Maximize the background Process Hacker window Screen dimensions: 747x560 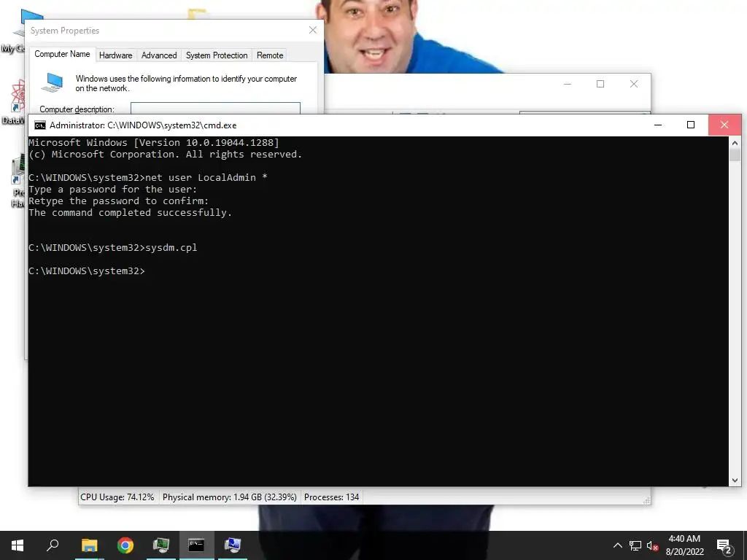click(600, 84)
